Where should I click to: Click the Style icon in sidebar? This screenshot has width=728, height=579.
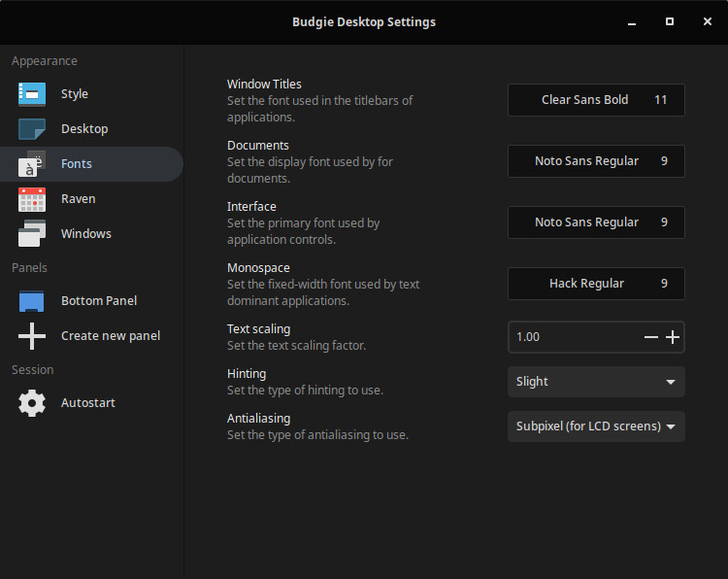tap(32, 94)
